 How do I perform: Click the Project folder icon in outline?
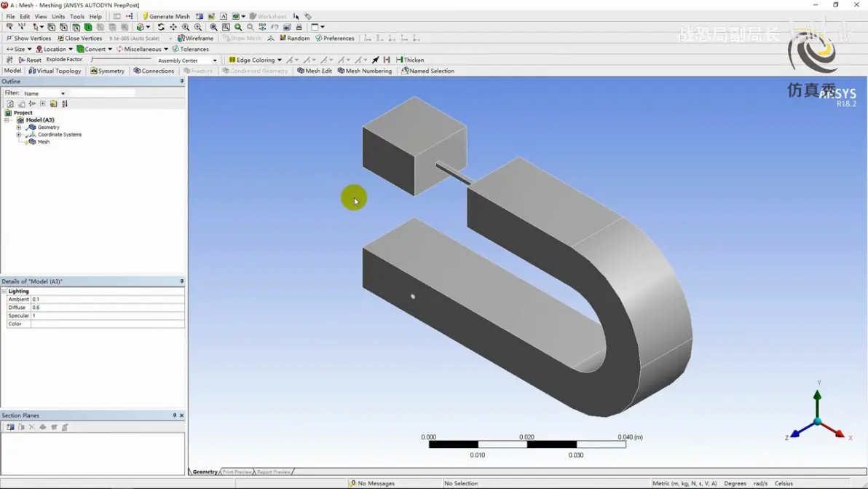[x=8, y=112]
